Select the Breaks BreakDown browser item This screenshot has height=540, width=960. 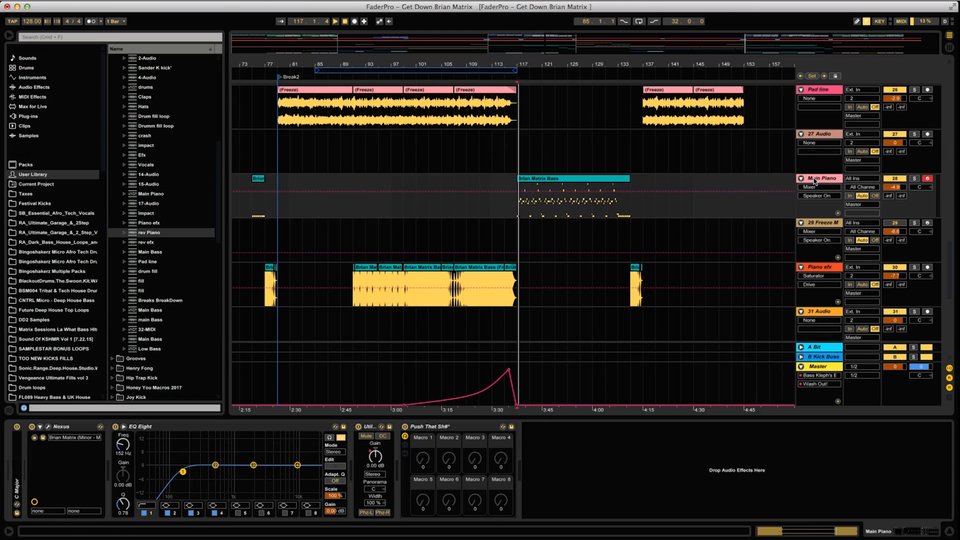pos(160,301)
